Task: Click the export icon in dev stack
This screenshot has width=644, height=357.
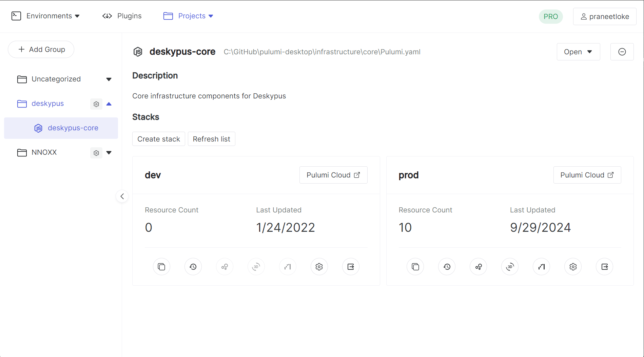Action: pyautogui.click(x=351, y=267)
